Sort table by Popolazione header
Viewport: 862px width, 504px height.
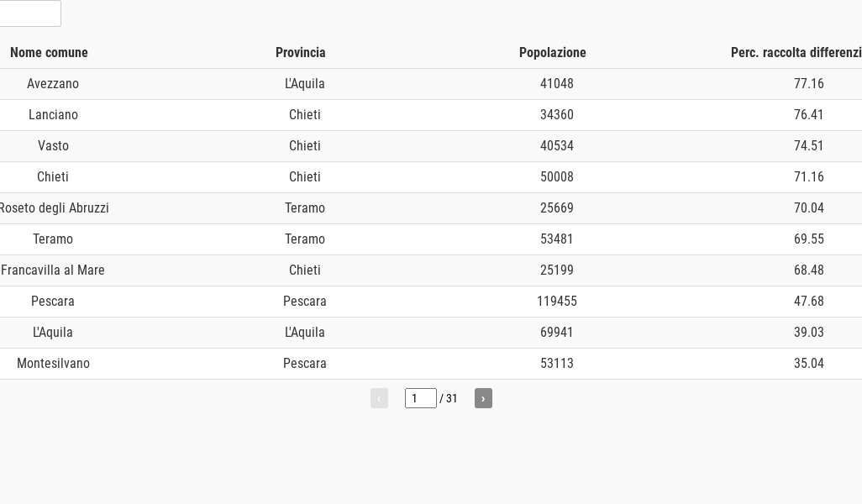[x=553, y=53]
